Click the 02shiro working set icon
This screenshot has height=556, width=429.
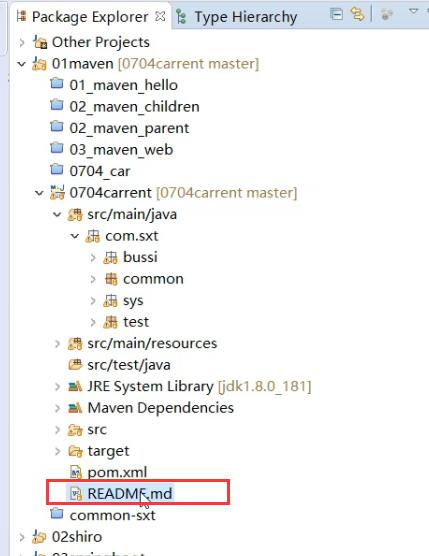[39, 537]
